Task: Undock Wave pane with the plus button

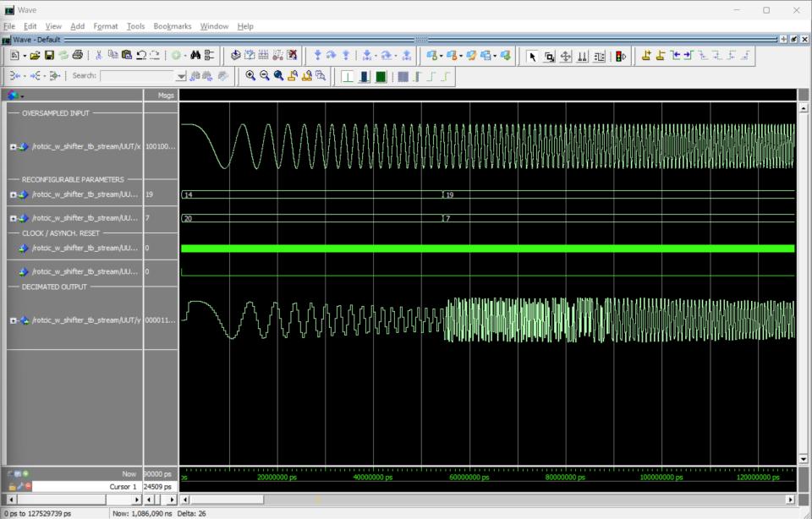Action: tap(783, 40)
